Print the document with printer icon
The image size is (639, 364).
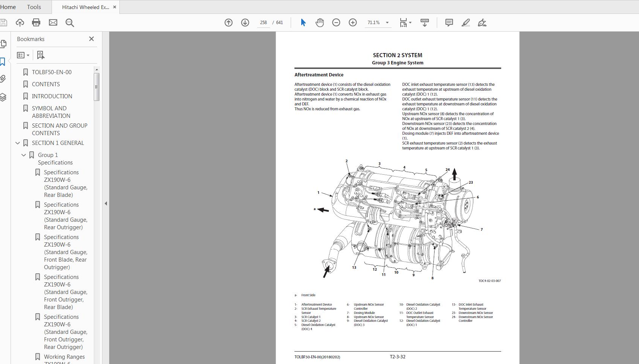pos(36,23)
